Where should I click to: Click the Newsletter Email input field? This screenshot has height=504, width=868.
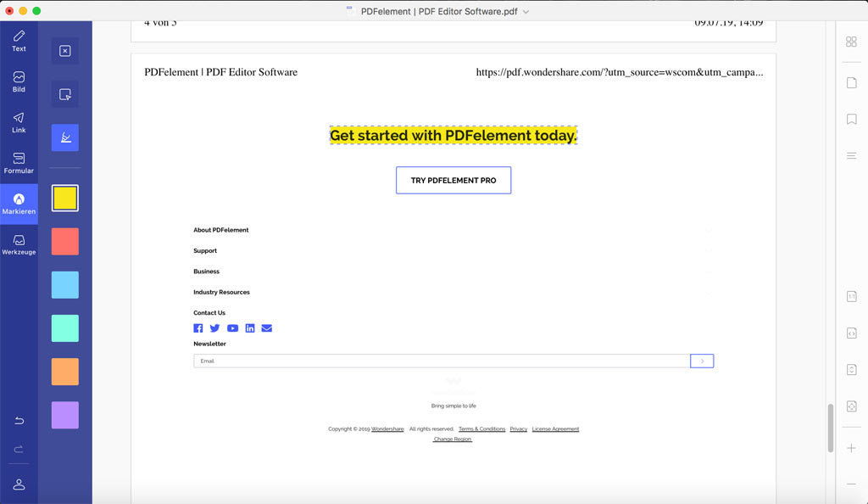(442, 361)
